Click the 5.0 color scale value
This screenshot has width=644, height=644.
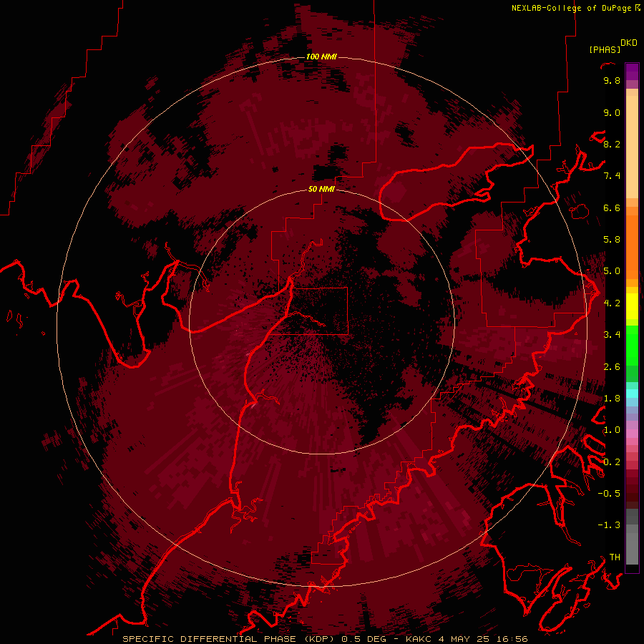(x=612, y=271)
